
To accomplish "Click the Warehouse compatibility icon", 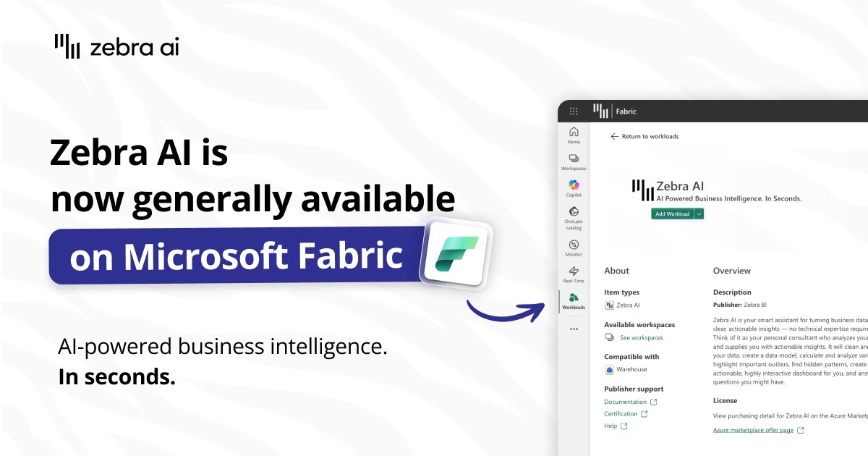I will point(609,369).
